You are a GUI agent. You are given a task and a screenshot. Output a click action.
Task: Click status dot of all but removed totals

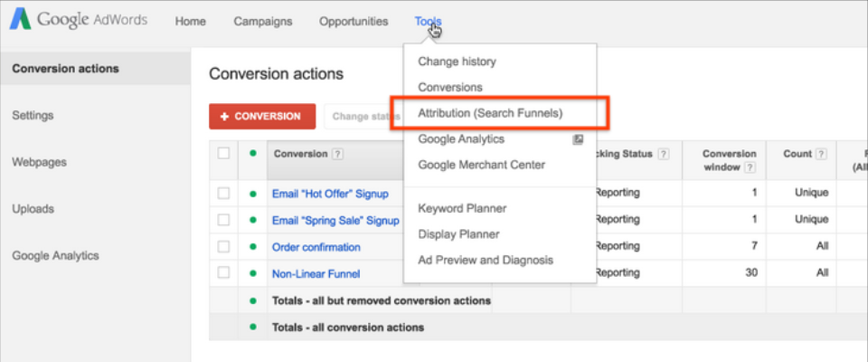(x=253, y=300)
